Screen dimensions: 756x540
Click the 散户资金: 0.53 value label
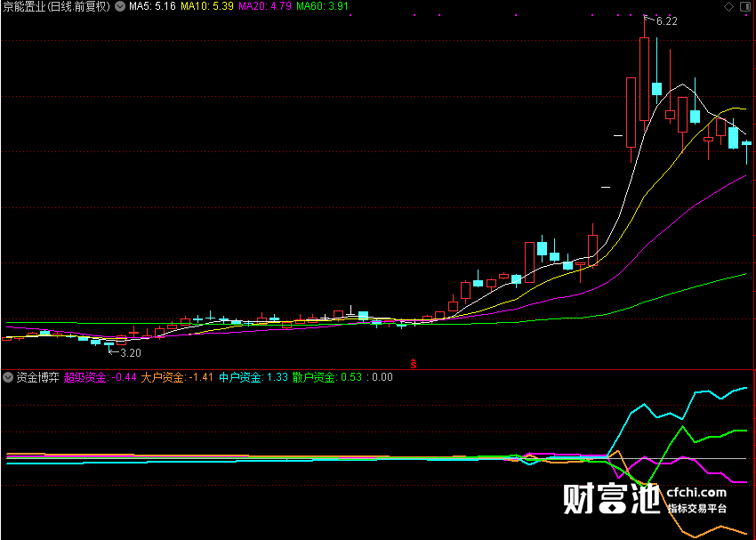(327, 377)
